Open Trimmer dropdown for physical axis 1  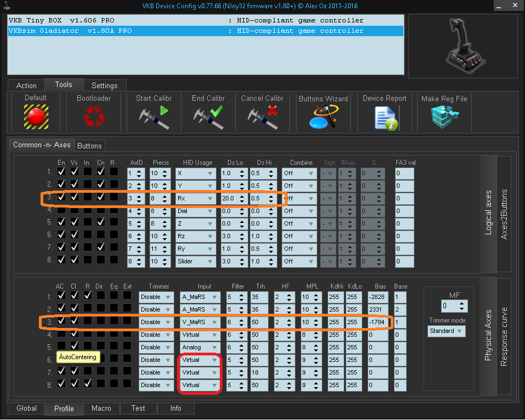(156, 297)
